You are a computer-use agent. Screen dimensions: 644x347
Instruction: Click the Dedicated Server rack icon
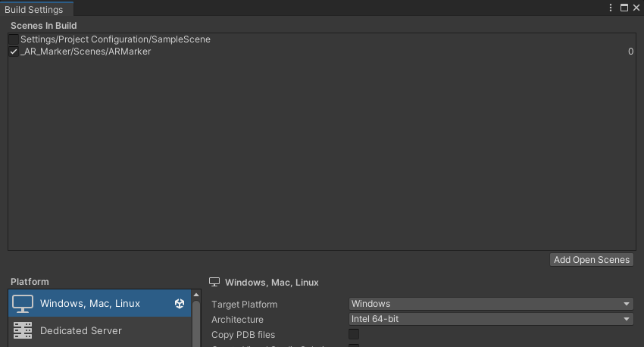[x=23, y=330]
